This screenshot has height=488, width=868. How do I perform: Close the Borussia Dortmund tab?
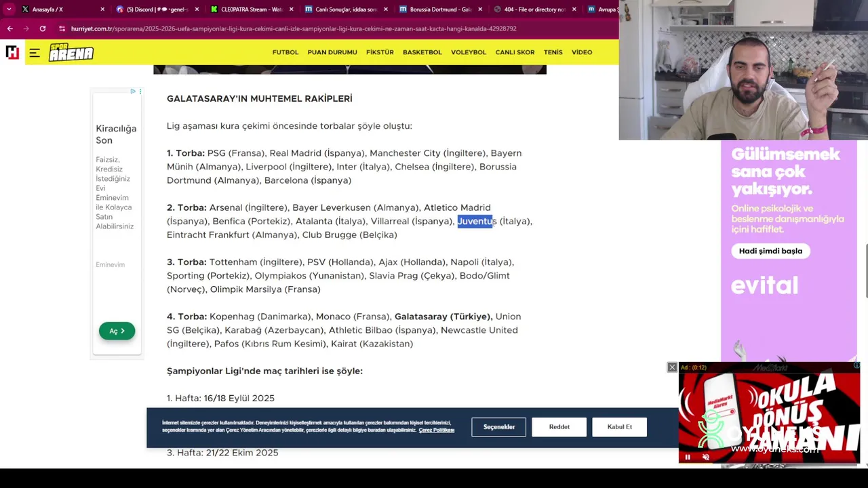point(479,9)
